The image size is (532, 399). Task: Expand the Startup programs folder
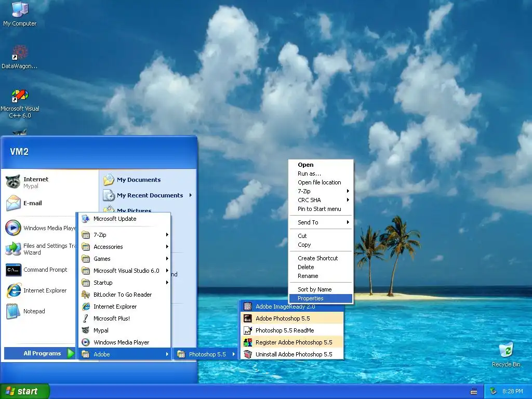tap(125, 283)
